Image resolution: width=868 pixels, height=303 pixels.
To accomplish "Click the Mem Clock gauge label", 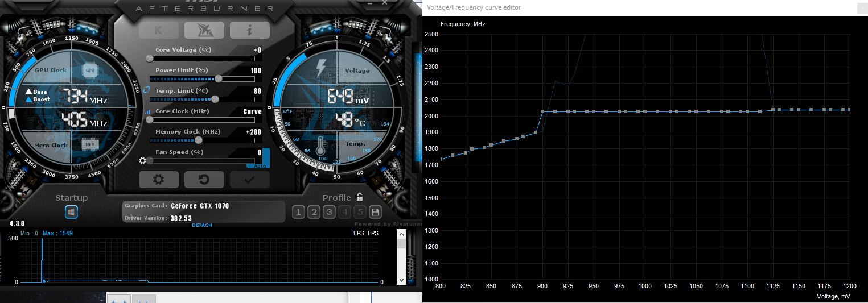I will 51,146.
